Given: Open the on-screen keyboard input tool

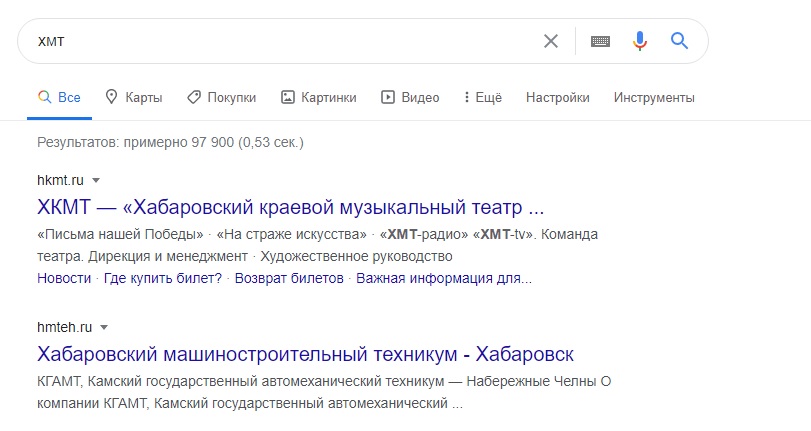Looking at the screenshot, I should 600,41.
